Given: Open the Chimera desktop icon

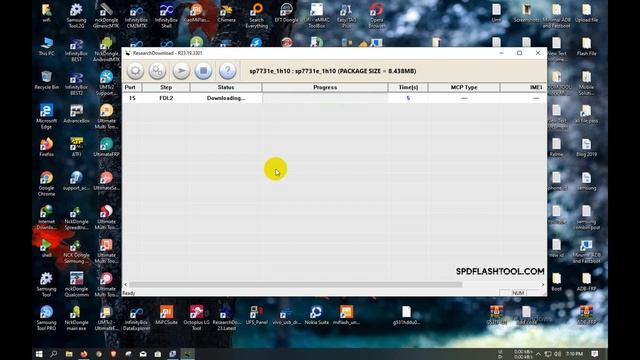Looking at the screenshot, I should (x=226, y=13).
